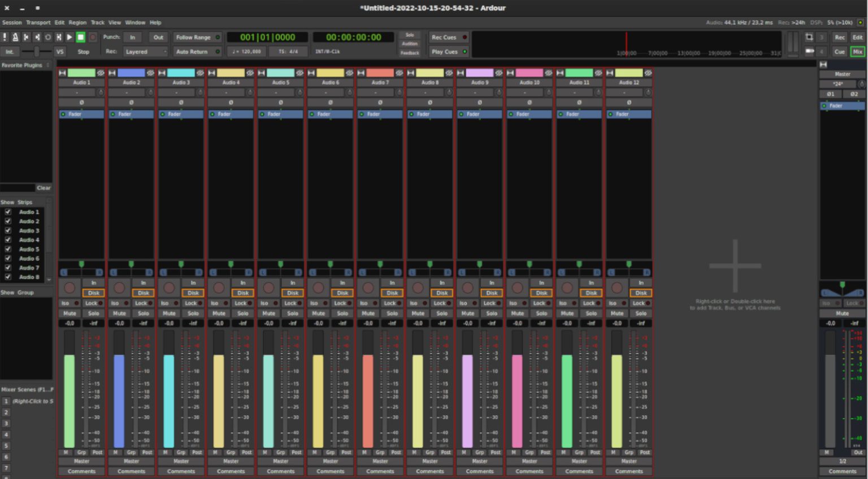Toggle the Auto Return option

tap(197, 51)
